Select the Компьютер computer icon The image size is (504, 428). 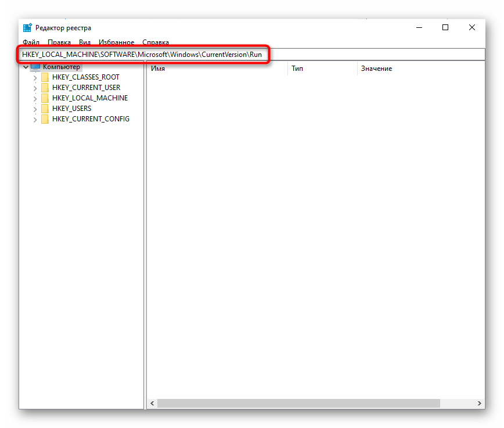click(x=36, y=67)
